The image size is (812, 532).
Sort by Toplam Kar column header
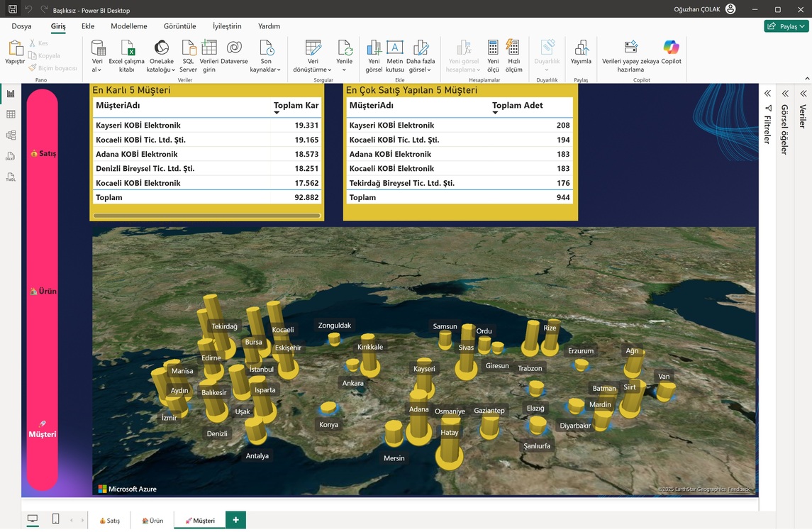click(x=296, y=105)
